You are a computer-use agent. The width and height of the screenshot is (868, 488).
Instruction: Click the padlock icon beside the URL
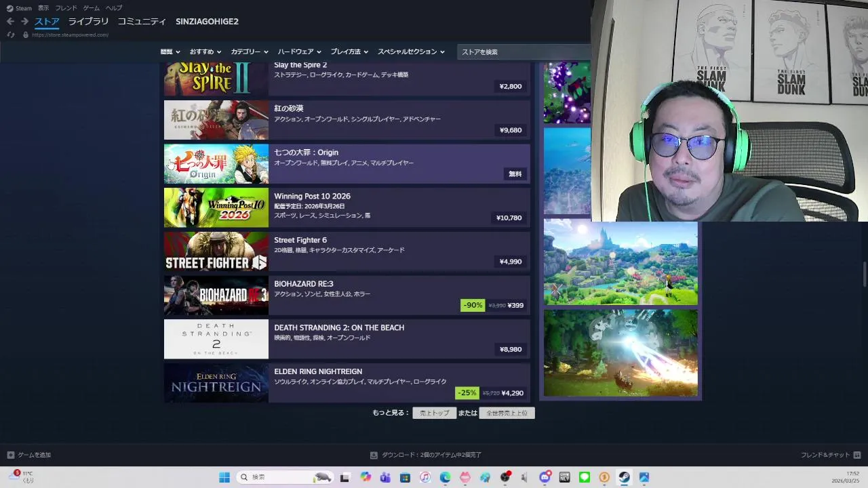[26, 35]
